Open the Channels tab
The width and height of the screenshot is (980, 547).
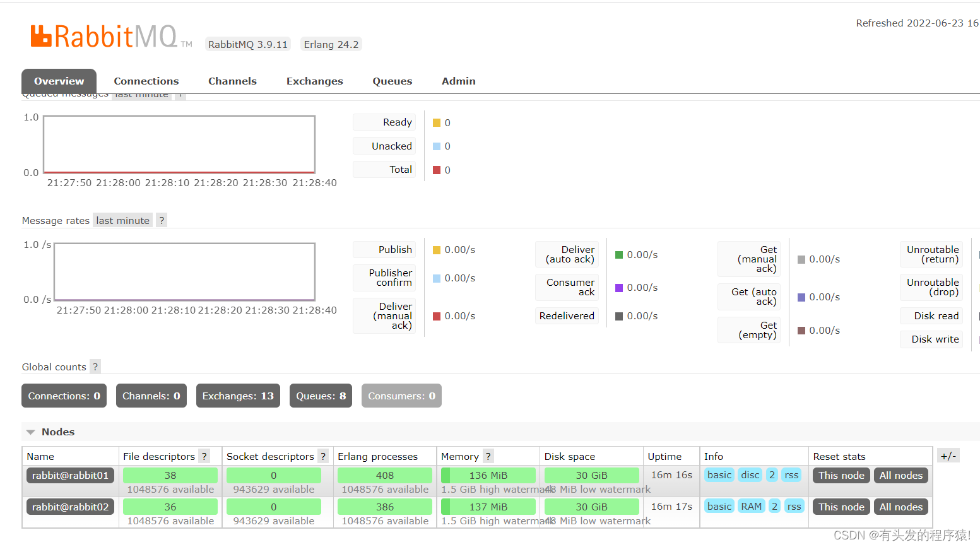click(x=232, y=81)
